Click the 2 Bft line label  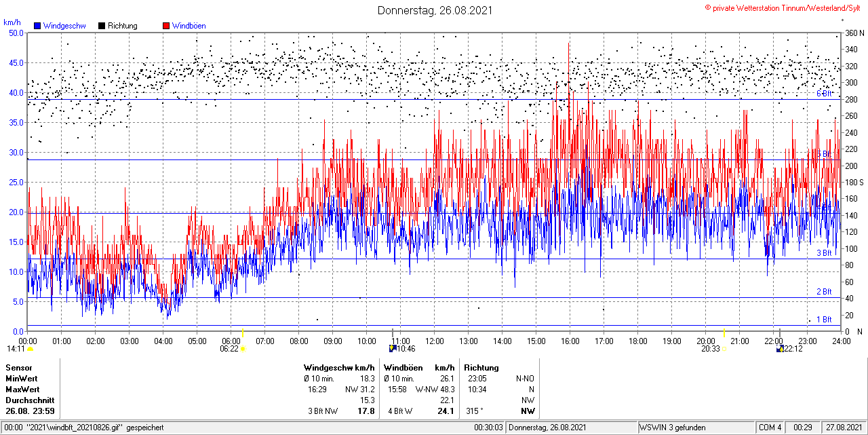823,292
